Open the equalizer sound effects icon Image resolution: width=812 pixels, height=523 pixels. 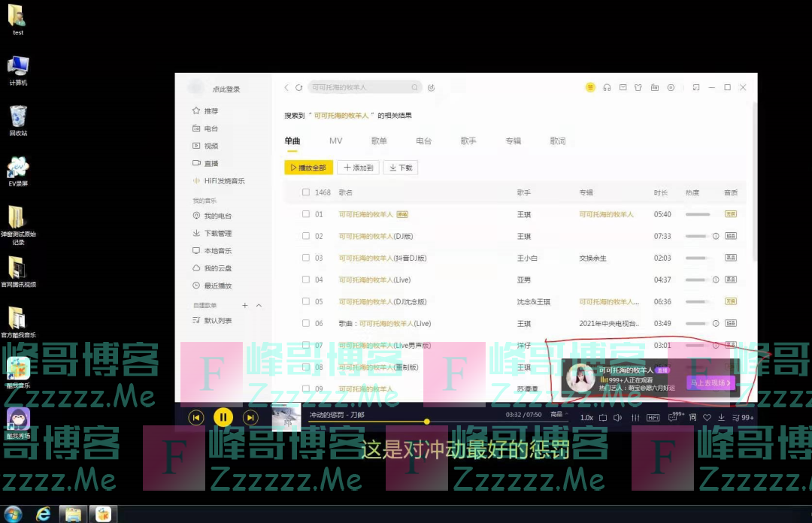tap(635, 417)
